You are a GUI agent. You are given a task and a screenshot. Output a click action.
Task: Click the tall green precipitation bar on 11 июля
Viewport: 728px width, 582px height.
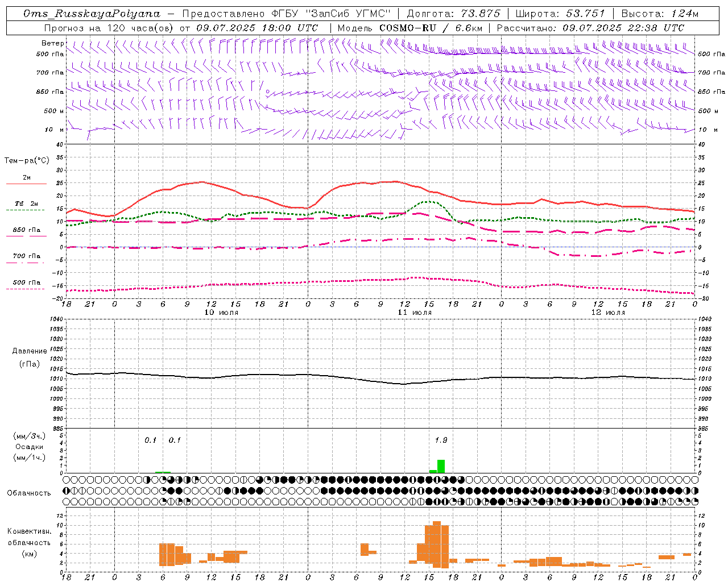click(441, 466)
